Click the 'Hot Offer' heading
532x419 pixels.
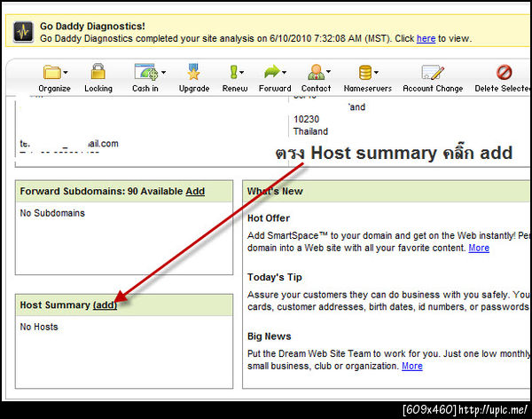[x=269, y=218]
